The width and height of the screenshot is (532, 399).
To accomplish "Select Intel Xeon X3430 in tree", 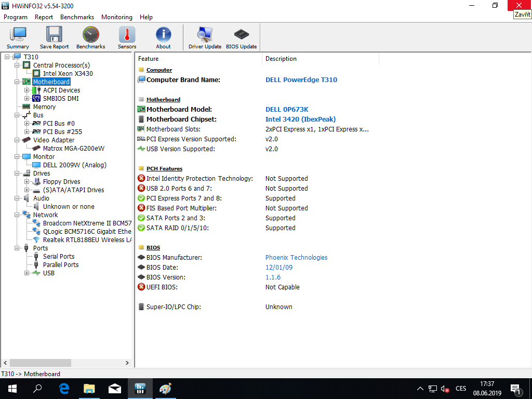I will coord(68,74).
